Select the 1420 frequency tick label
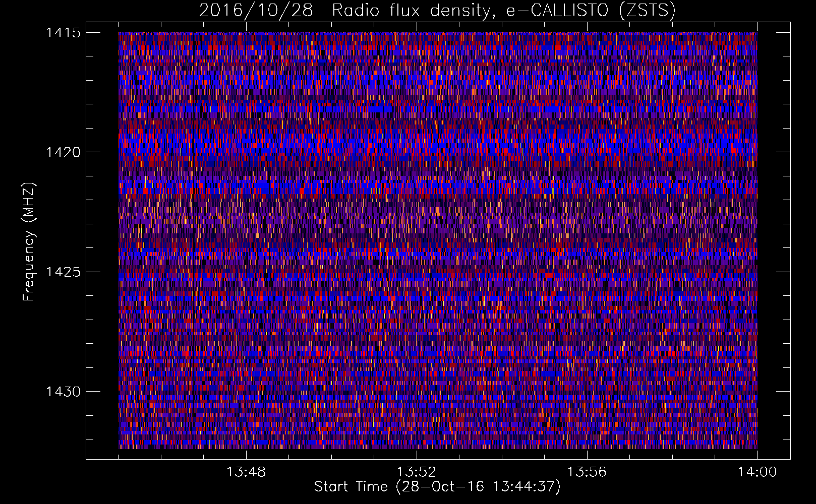 coord(63,152)
